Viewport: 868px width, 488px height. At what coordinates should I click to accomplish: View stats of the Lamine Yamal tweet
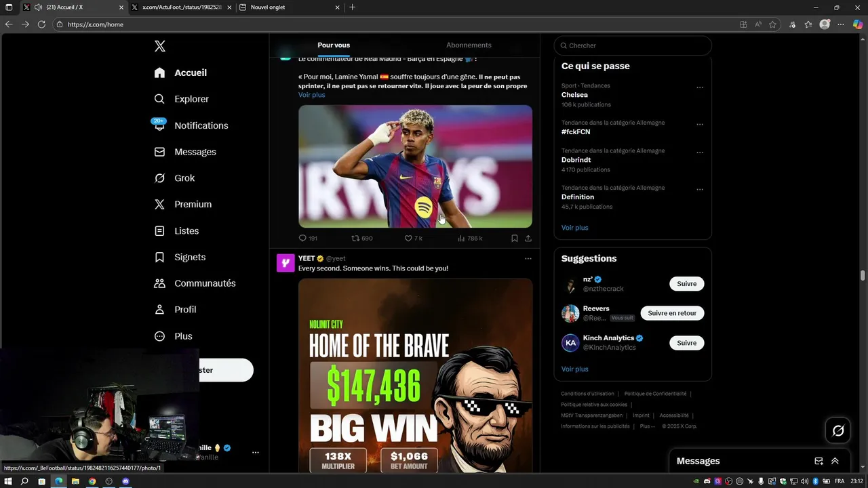coord(470,239)
